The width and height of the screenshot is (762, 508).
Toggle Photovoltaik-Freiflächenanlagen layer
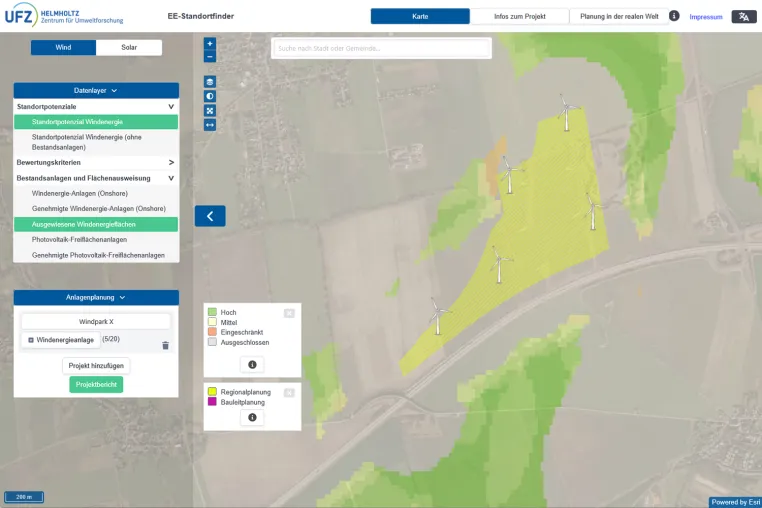[96, 240]
